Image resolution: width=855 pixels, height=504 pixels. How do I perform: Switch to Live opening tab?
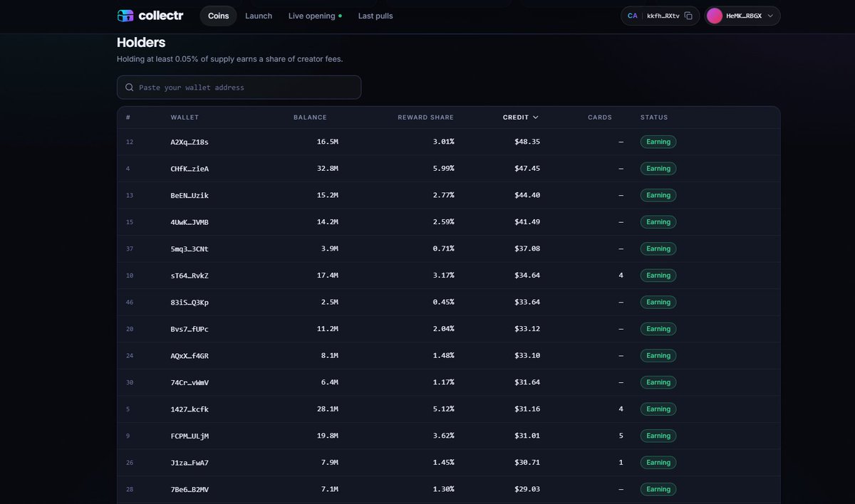pyautogui.click(x=315, y=16)
